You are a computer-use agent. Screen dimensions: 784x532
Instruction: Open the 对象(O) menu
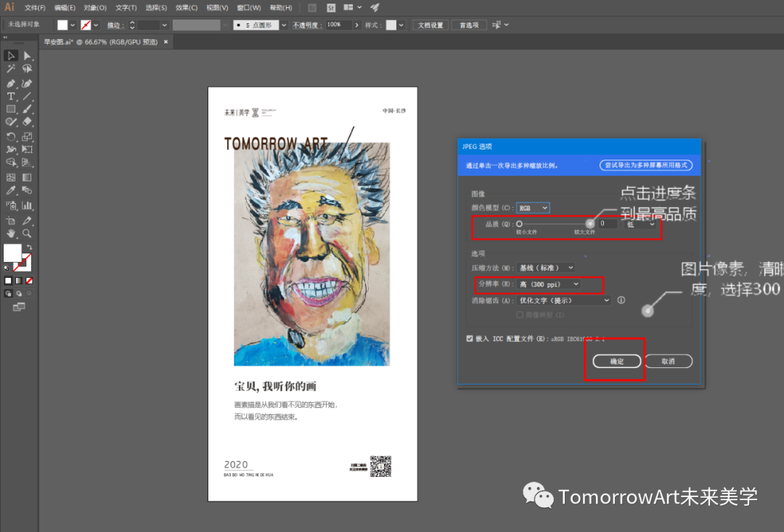[x=95, y=8]
